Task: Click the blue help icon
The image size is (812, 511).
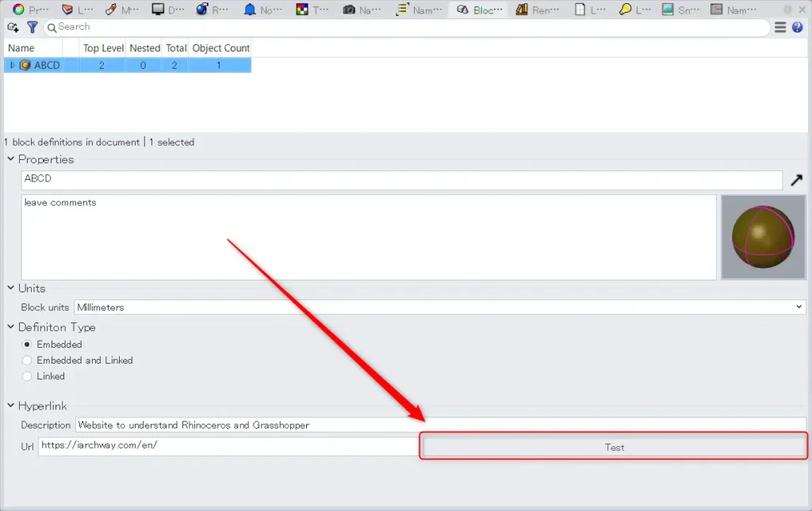Action: [x=798, y=27]
